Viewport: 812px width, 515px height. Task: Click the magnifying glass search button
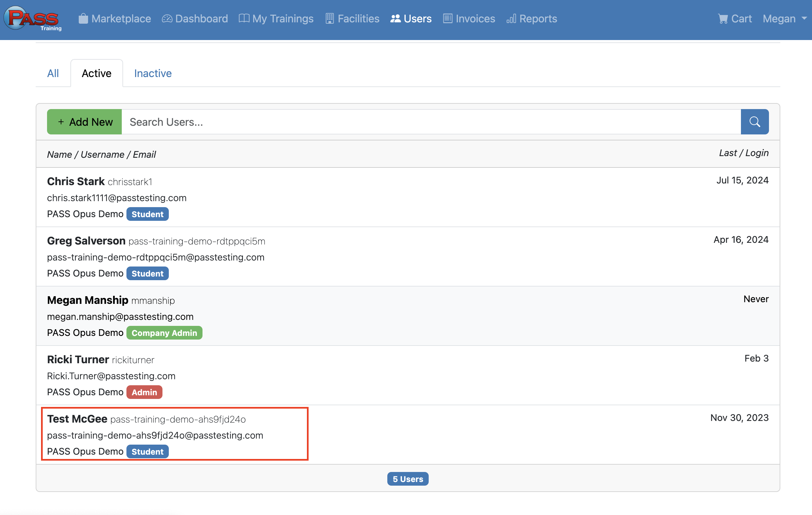754,122
